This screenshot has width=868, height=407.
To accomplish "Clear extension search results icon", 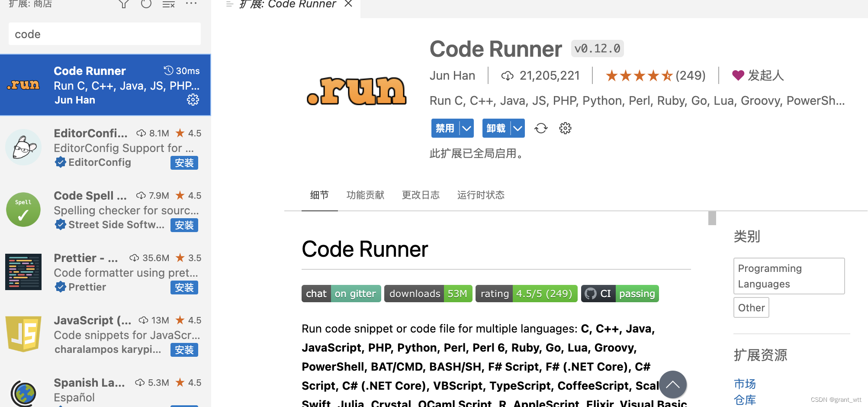I will [x=168, y=4].
